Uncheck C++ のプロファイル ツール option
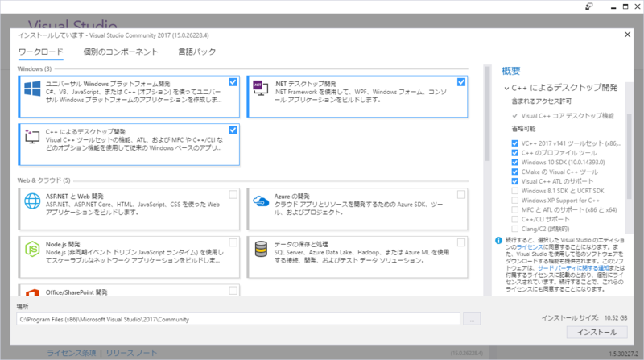 coord(514,153)
